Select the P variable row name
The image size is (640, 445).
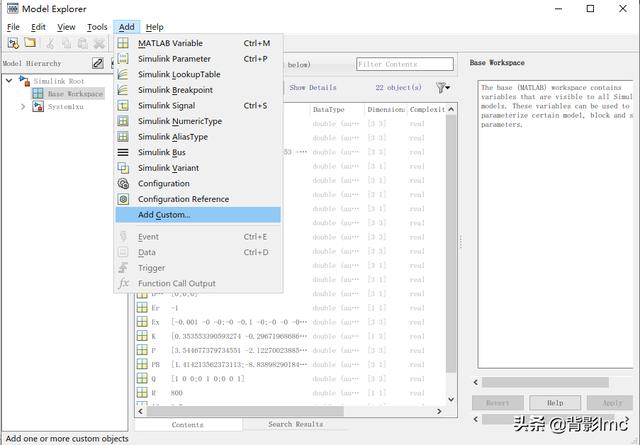[x=153, y=350]
